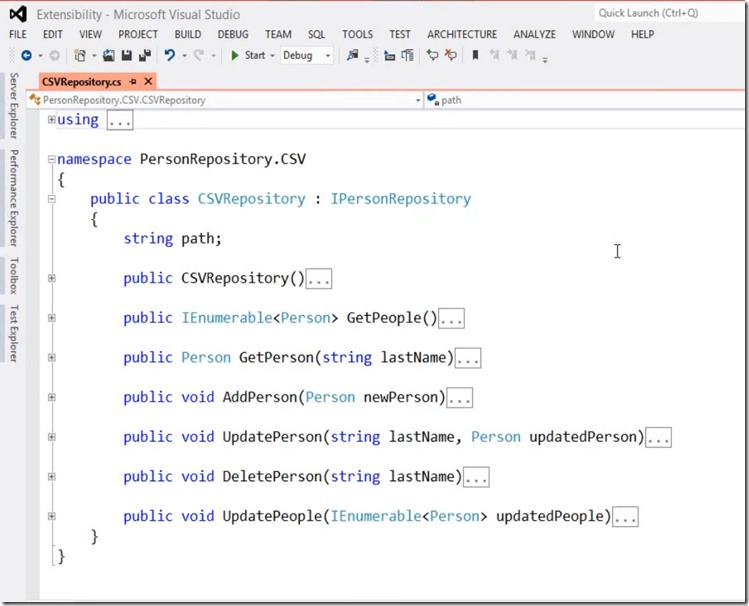Expand the UpdatePerson method body
This screenshot has height=606, width=749.
coord(52,437)
